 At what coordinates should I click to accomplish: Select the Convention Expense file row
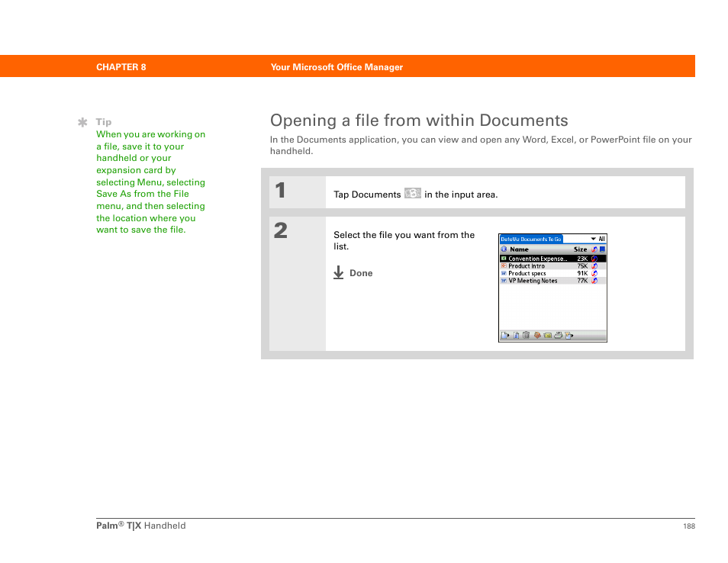click(x=552, y=259)
